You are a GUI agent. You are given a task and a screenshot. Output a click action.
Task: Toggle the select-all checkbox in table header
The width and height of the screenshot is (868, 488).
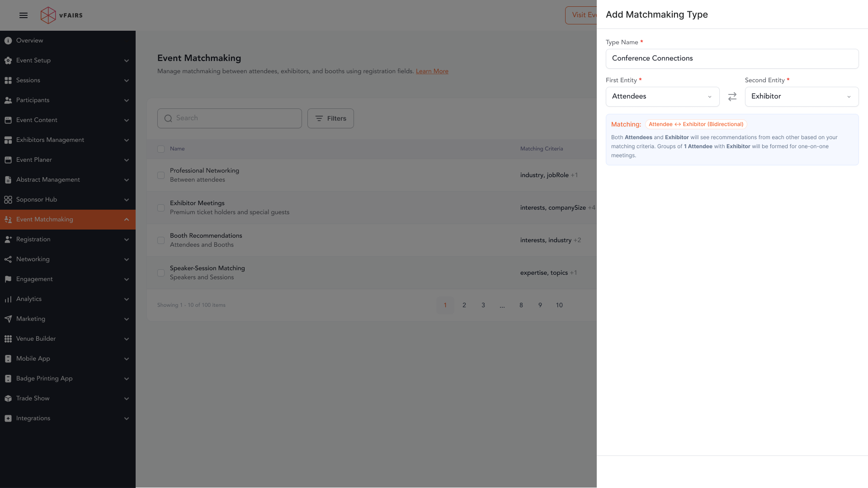pos(161,149)
